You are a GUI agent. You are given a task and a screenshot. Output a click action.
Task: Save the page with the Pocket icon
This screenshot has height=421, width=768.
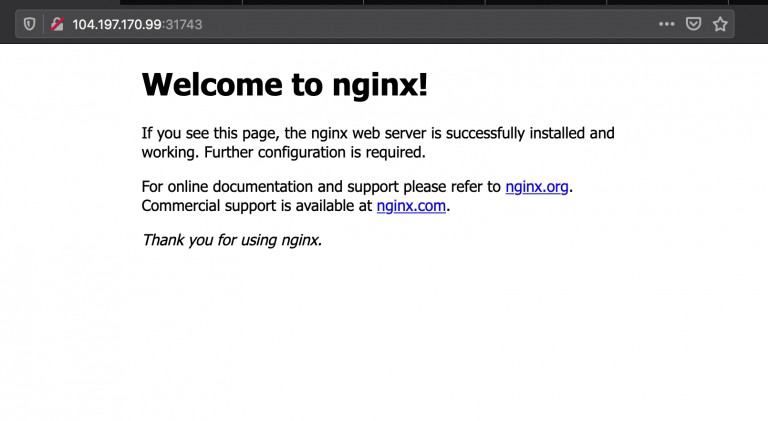[x=693, y=24]
